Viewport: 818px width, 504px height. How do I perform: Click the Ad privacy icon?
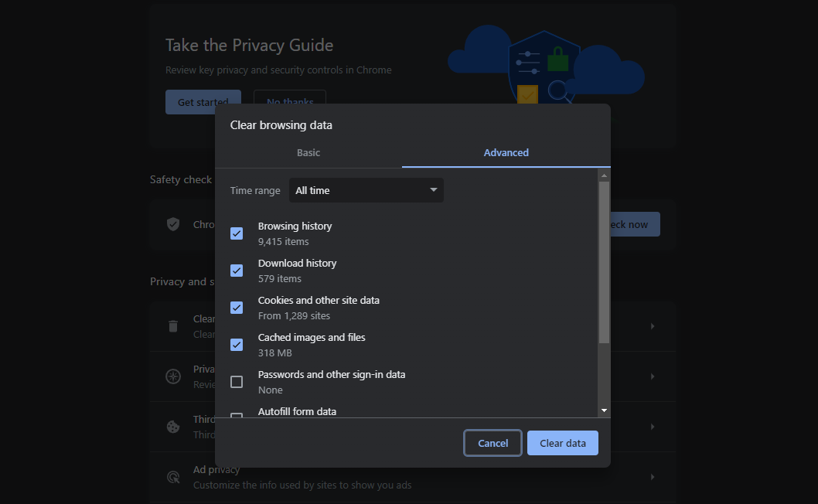(x=174, y=477)
